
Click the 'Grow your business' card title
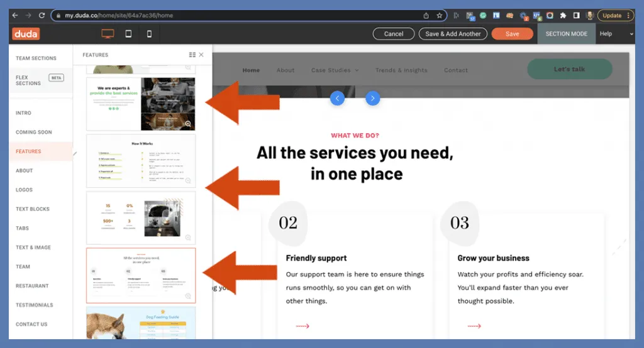click(493, 258)
